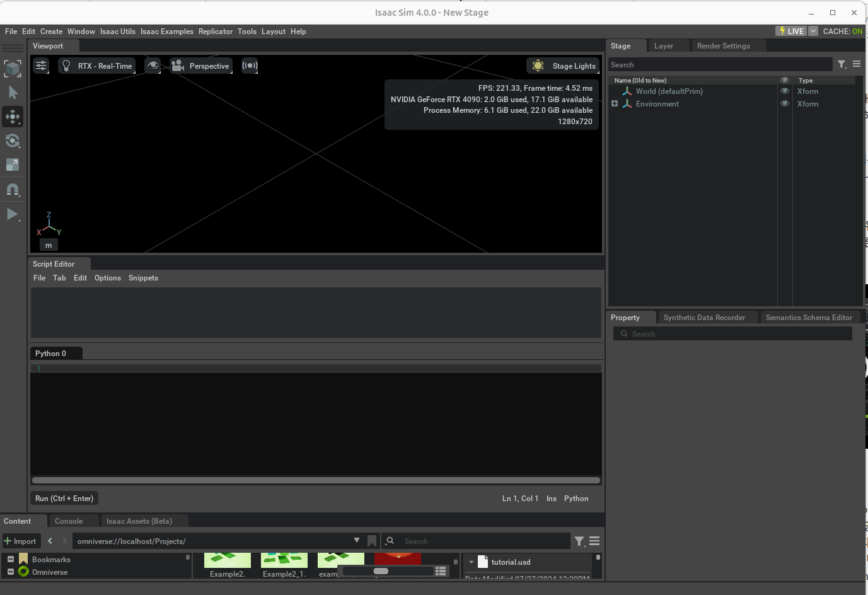Activate the Scale gizmo tool
Viewport: 868px width, 595px height.
tap(13, 165)
